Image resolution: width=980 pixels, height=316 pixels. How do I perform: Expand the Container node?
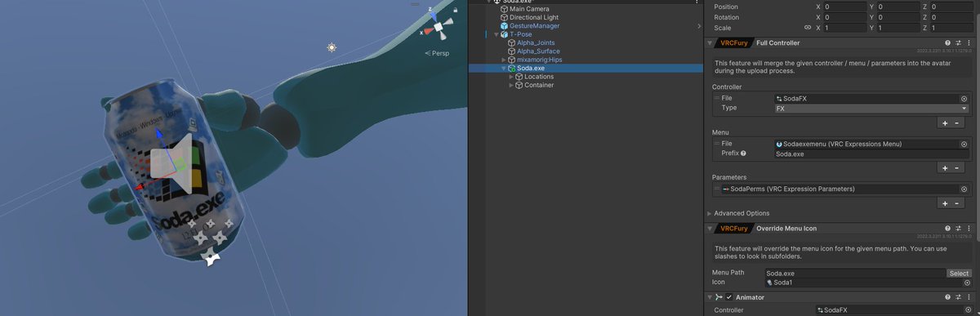point(510,85)
